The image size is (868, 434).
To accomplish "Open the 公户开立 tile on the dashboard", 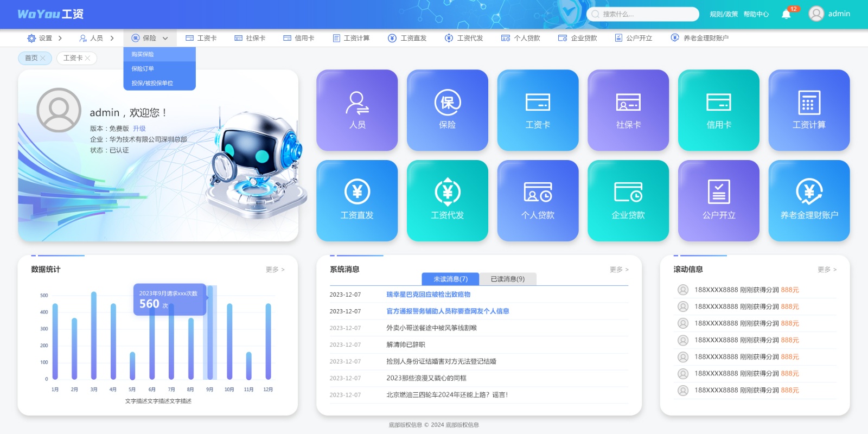I will pyautogui.click(x=719, y=201).
